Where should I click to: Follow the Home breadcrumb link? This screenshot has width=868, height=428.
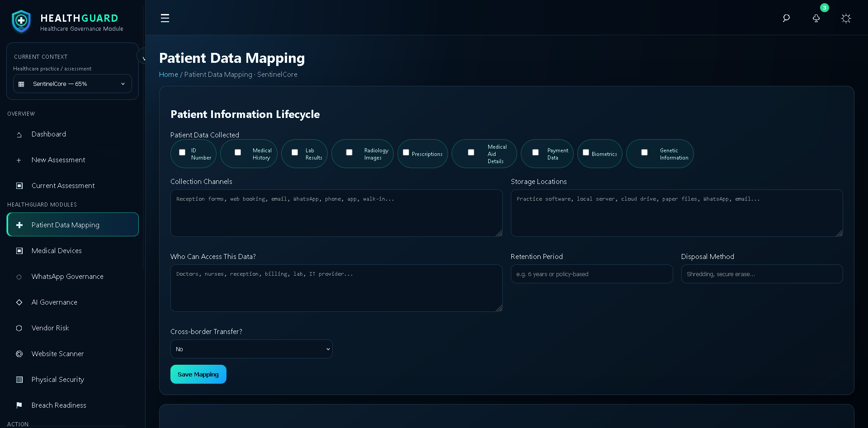tap(168, 75)
